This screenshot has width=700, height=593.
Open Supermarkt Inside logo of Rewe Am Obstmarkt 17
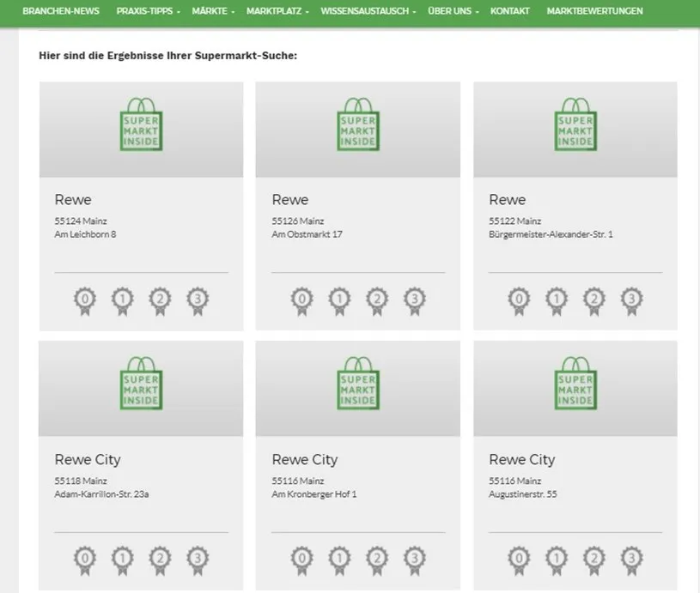pos(358,124)
